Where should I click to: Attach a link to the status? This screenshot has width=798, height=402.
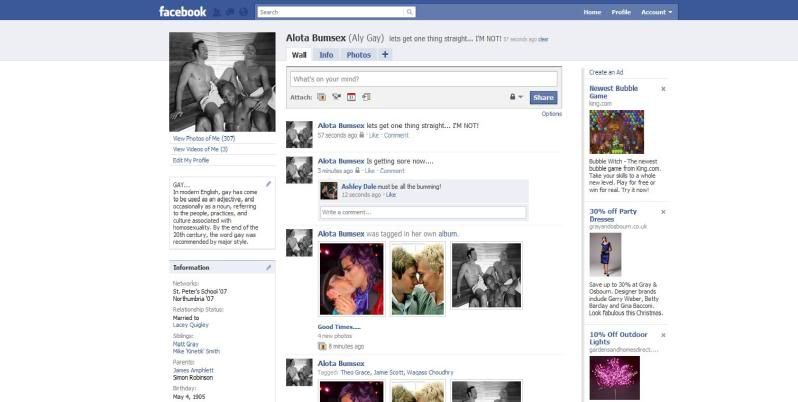coord(366,97)
